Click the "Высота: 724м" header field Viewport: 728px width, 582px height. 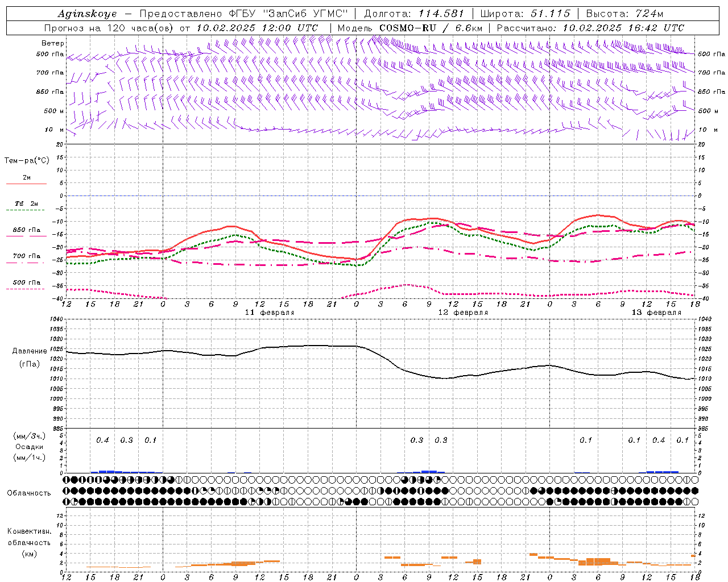624,14
